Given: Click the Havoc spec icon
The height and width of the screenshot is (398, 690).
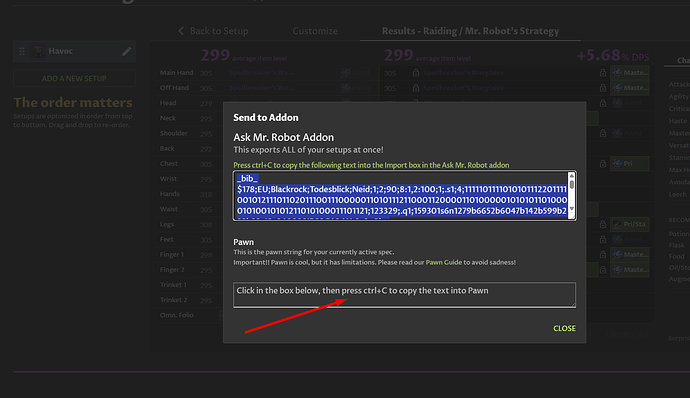Looking at the screenshot, I should coord(38,52).
